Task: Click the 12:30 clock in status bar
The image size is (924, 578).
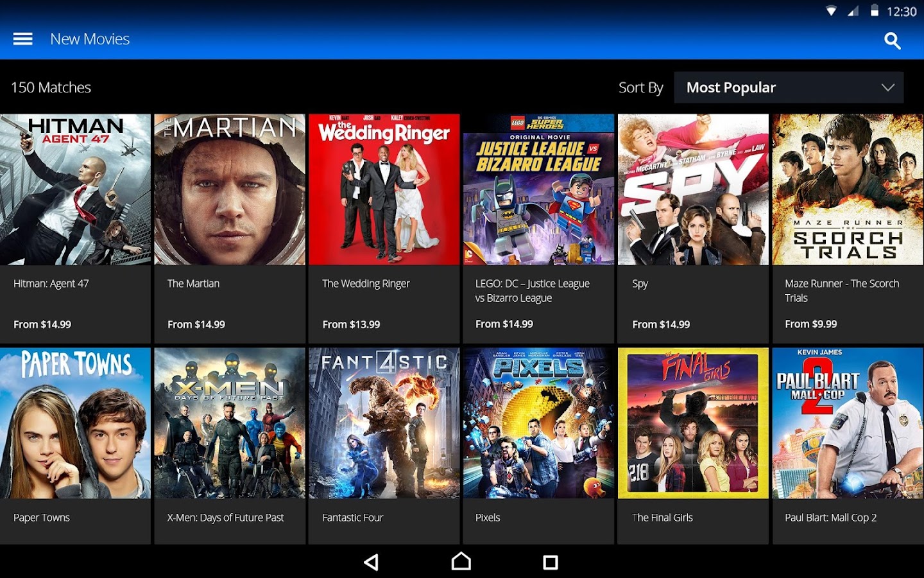Action: pos(902,12)
